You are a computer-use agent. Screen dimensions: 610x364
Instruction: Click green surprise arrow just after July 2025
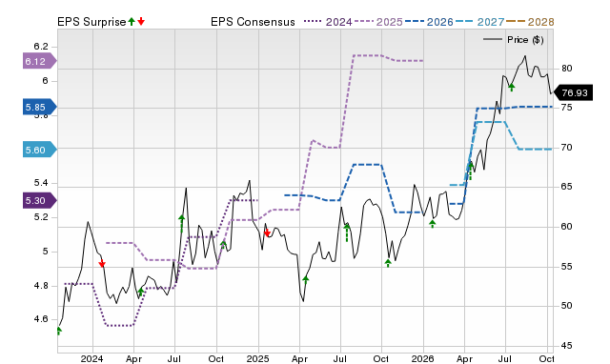click(347, 233)
